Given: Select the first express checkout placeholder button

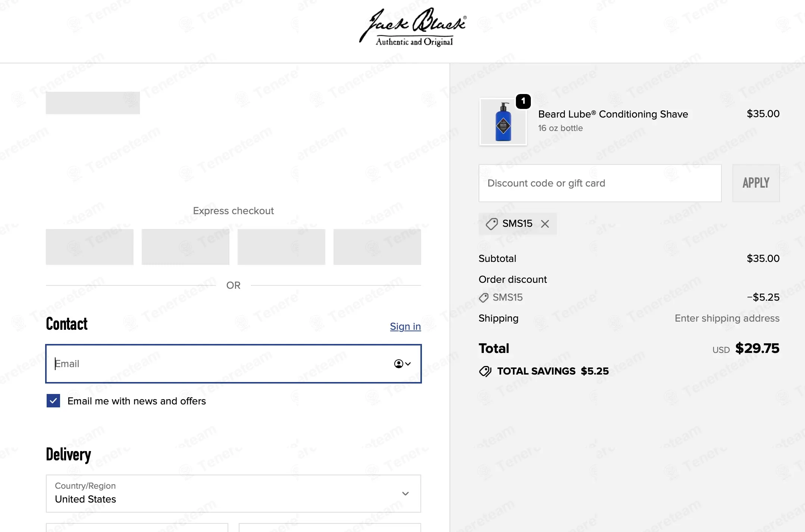Looking at the screenshot, I should tap(90, 247).
